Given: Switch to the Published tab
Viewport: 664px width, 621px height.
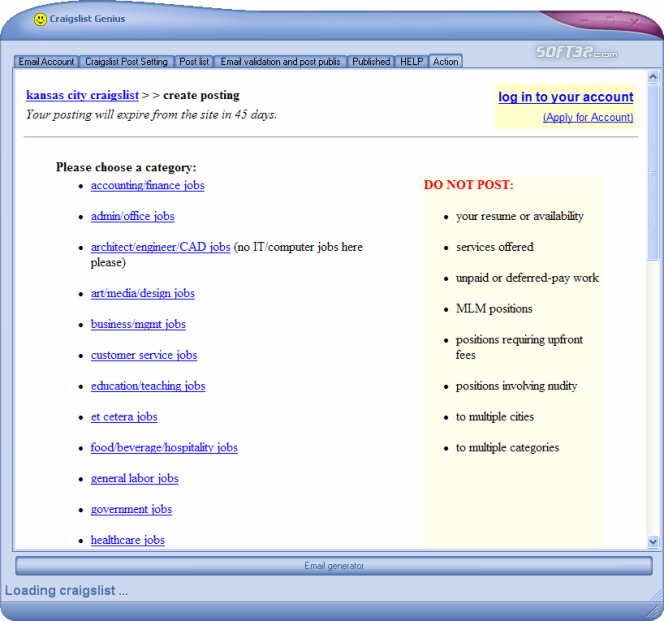Looking at the screenshot, I should pyautogui.click(x=371, y=62).
